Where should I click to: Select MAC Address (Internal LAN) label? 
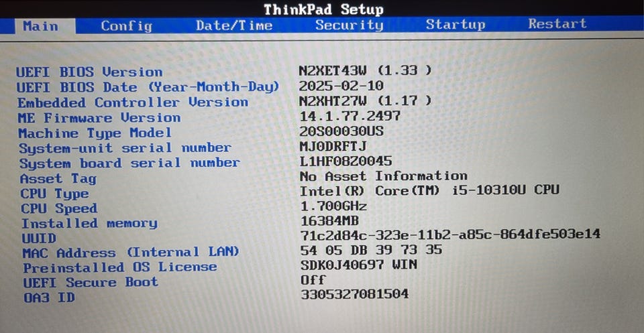[131, 253]
